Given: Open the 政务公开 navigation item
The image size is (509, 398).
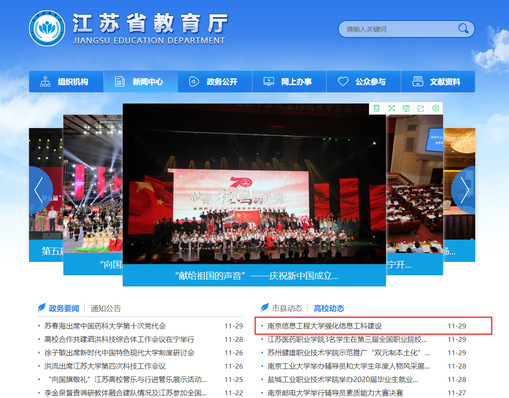Looking at the screenshot, I should [215, 81].
